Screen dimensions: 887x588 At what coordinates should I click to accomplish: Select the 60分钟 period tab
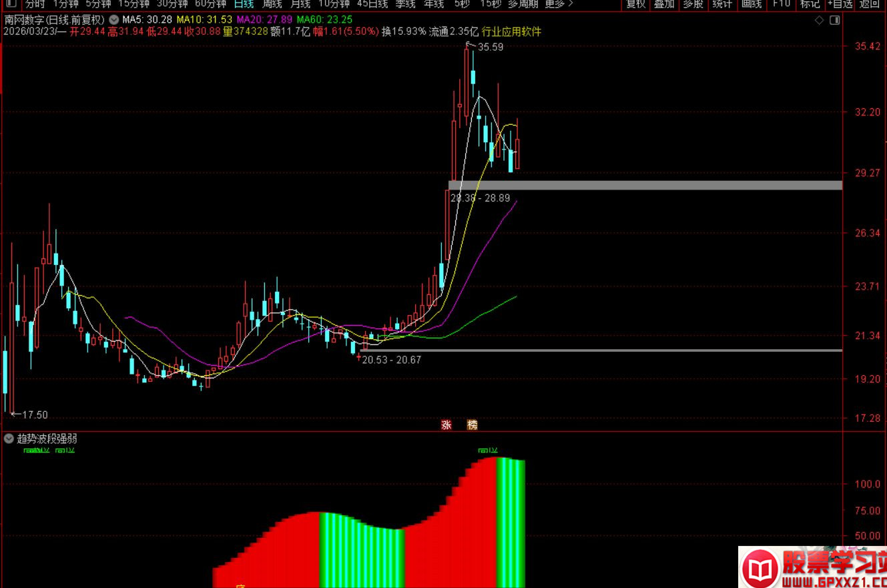point(211,4)
